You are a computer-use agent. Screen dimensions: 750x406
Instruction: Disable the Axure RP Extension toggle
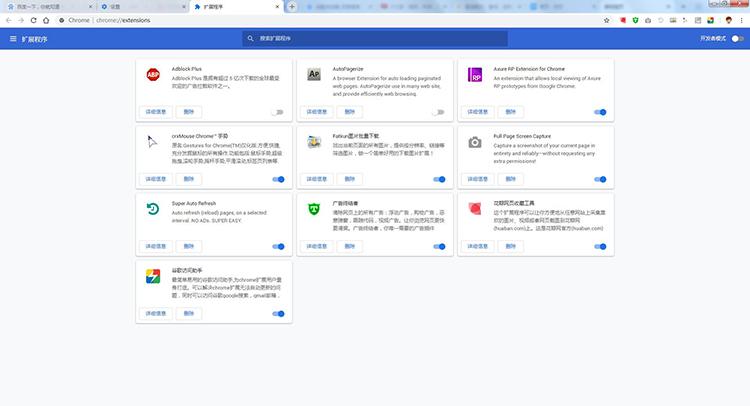[x=600, y=112]
